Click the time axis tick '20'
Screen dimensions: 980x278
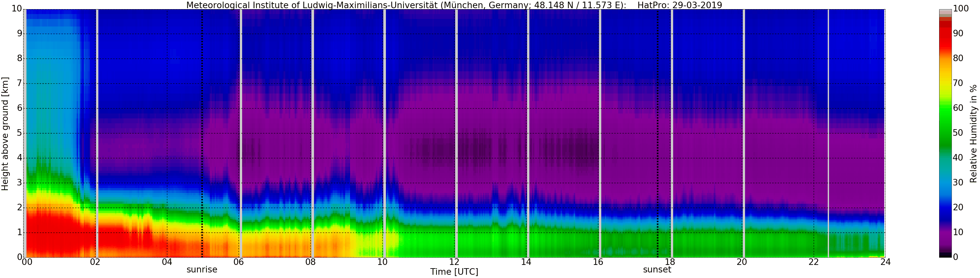click(742, 262)
